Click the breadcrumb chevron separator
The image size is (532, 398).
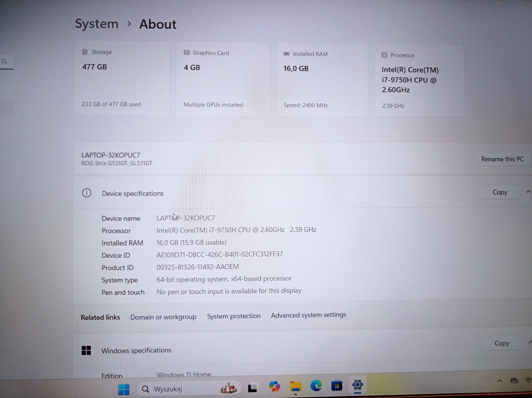[x=129, y=24]
